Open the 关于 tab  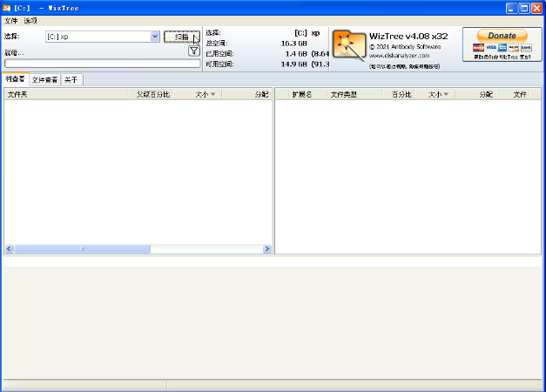71,80
